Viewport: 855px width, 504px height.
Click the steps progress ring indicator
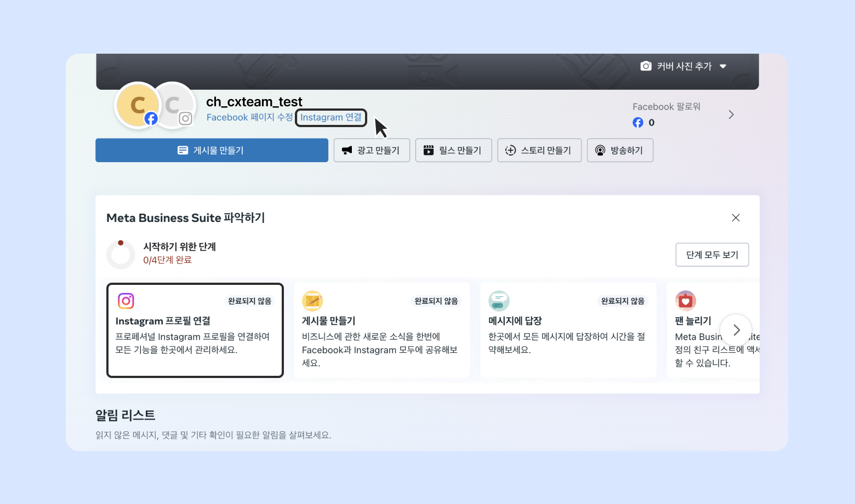pos(121,254)
